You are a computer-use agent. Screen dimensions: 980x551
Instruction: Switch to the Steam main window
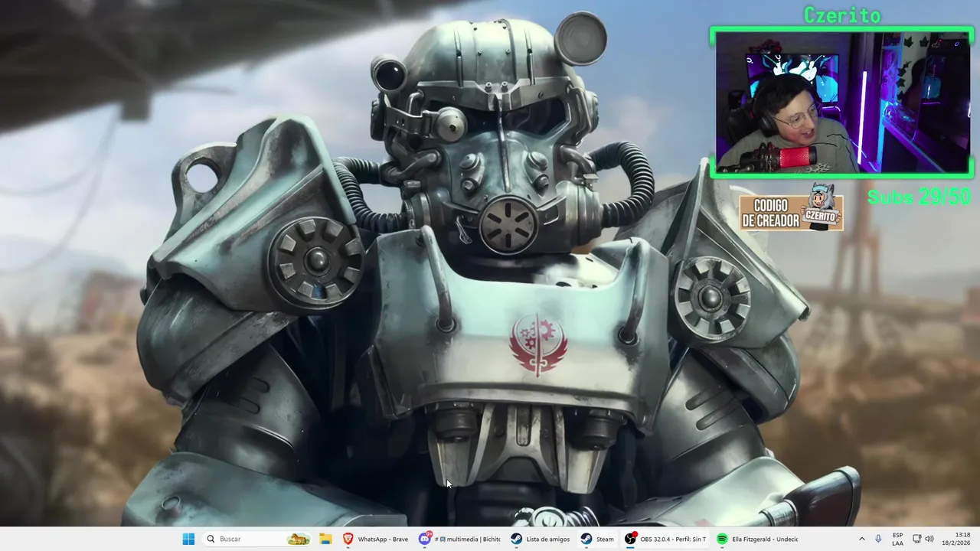pyautogui.click(x=597, y=539)
